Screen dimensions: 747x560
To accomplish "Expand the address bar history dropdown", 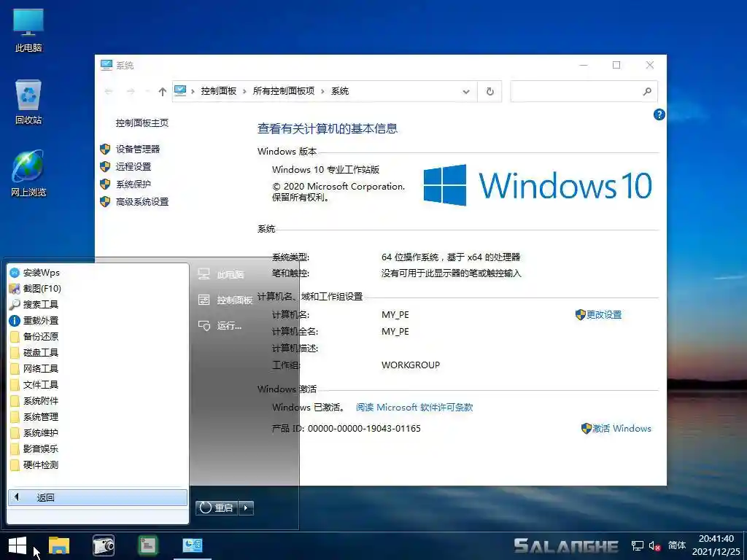I will click(466, 91).
